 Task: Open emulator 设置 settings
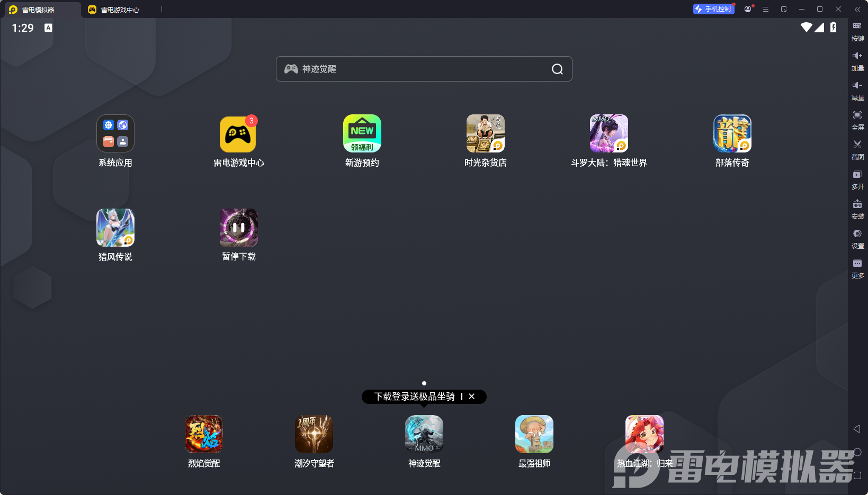[857, 239]
